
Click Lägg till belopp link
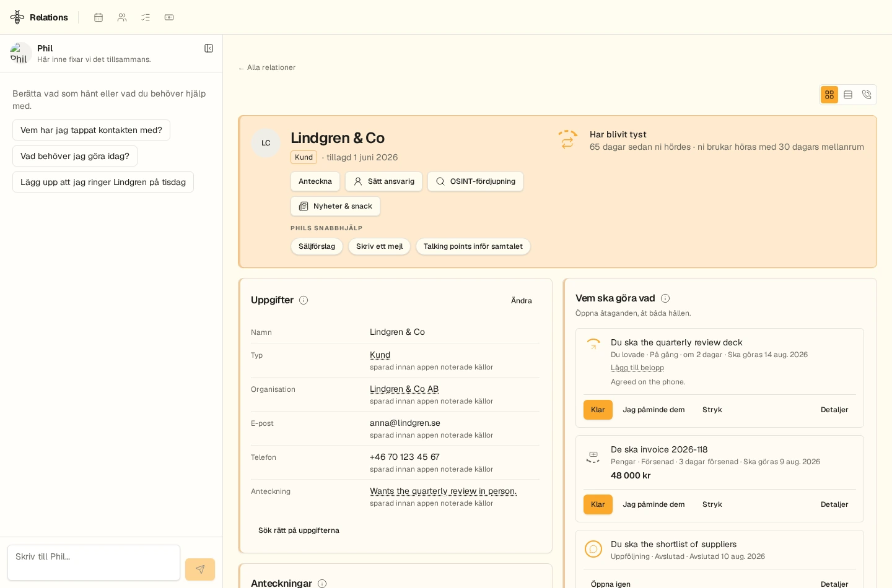[x=637, y=368]
